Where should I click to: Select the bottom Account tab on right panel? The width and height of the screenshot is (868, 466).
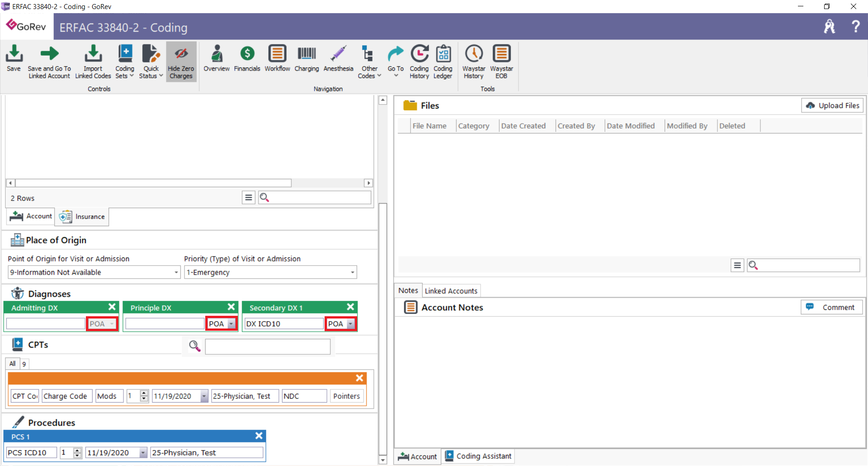click(x=418, y=456)
